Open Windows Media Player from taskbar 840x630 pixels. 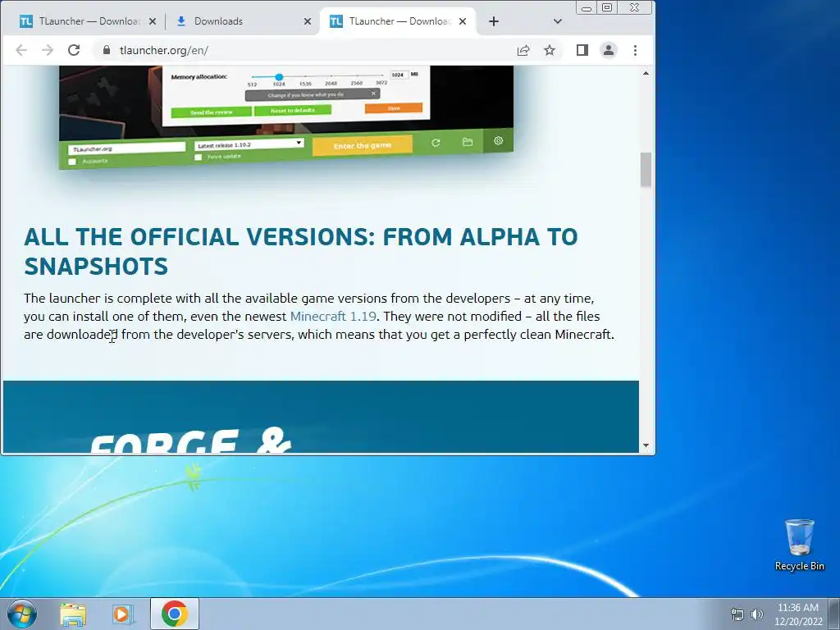click(x=122, y=614)
